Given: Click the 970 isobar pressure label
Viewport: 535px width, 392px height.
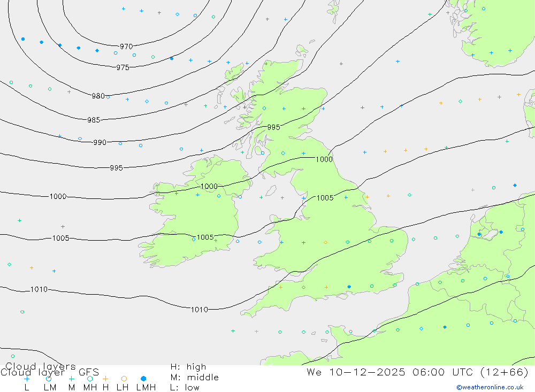Looking at the screenshot, I should pyautogui.click(x=126, y=47).
